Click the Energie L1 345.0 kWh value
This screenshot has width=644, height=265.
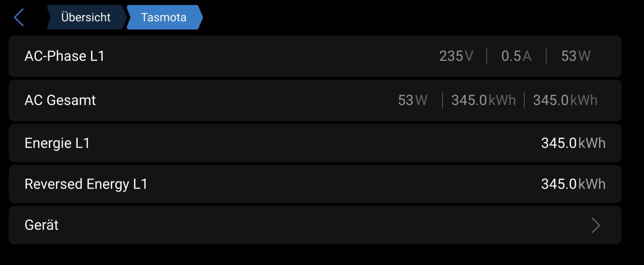[x=573, y=143]
